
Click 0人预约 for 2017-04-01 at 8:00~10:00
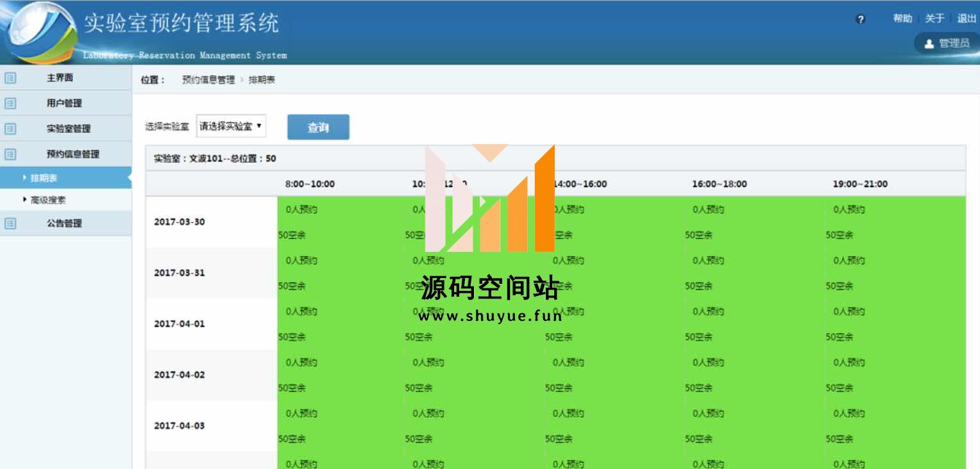coord(301,311)
